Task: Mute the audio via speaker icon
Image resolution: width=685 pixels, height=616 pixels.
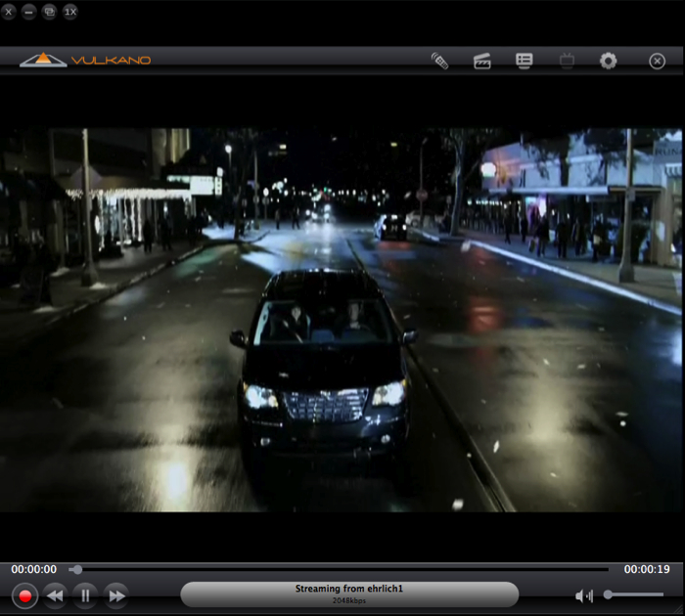Action: coord(583,595)
